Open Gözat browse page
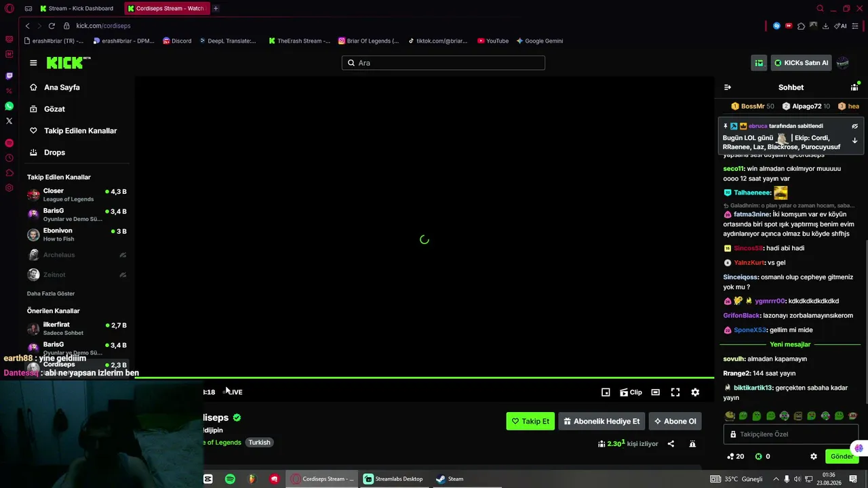The width and height of the screenshot is (868, 488). pyautogui.click(x=54, y=109)
